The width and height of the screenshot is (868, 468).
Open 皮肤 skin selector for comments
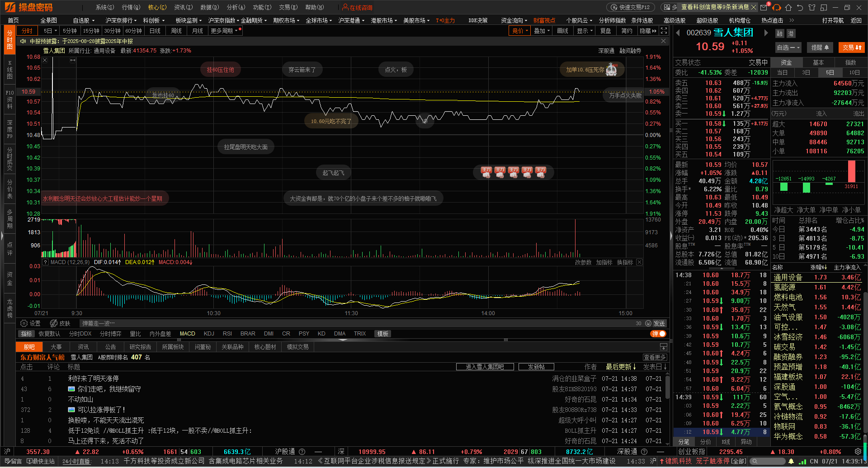[x=60, y=323]
